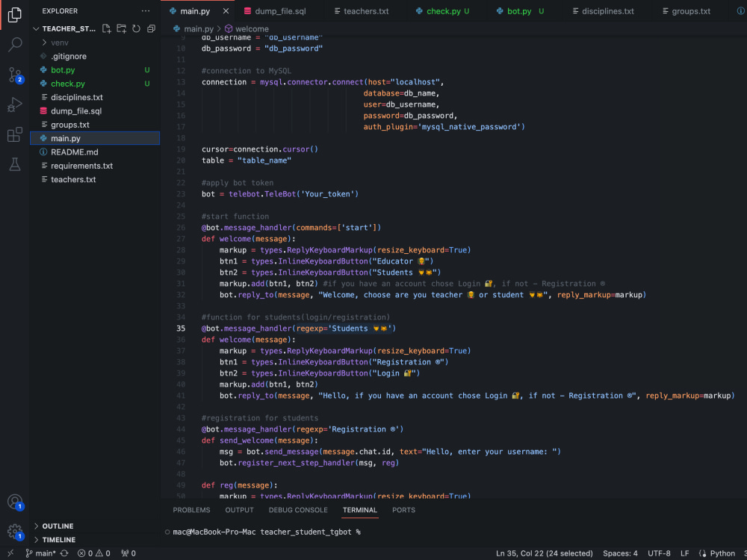Click line number 35 in the gutter
Screen dimensions: 747x560
(181, 329)
